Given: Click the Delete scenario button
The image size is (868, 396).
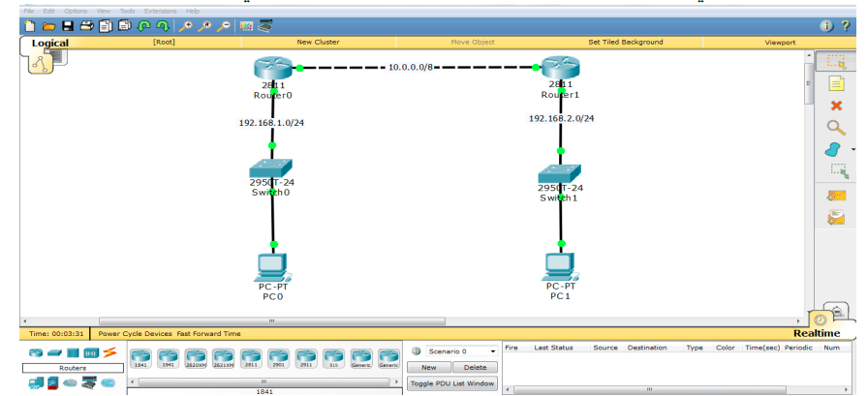Looking at the screenshot, I should point(475,367).
